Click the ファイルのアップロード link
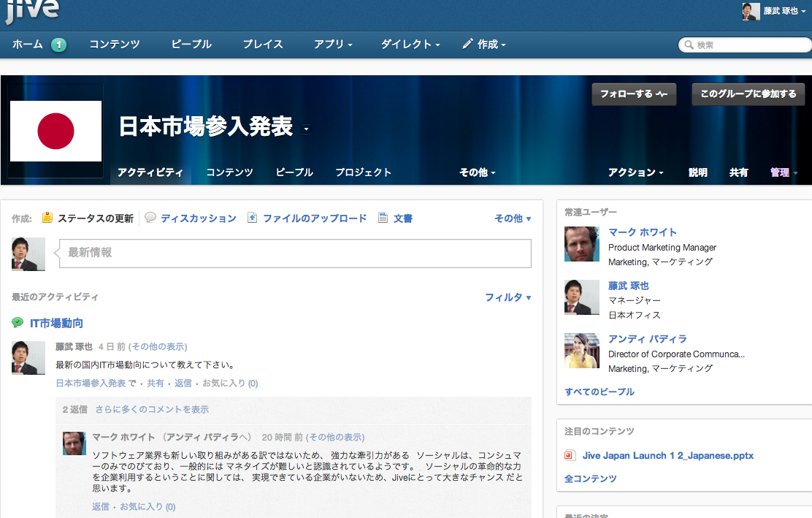The height and width of the screenshot is (518, 812). (315, 218)
